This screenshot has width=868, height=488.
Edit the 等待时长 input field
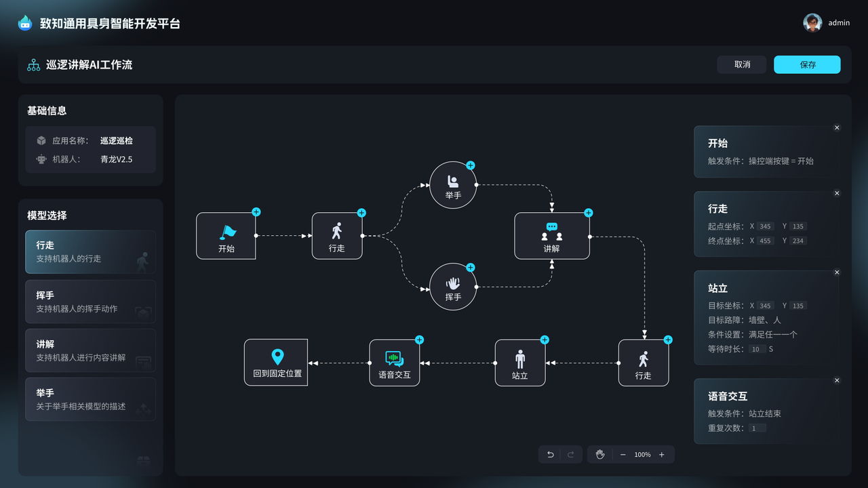pos(757,349)
